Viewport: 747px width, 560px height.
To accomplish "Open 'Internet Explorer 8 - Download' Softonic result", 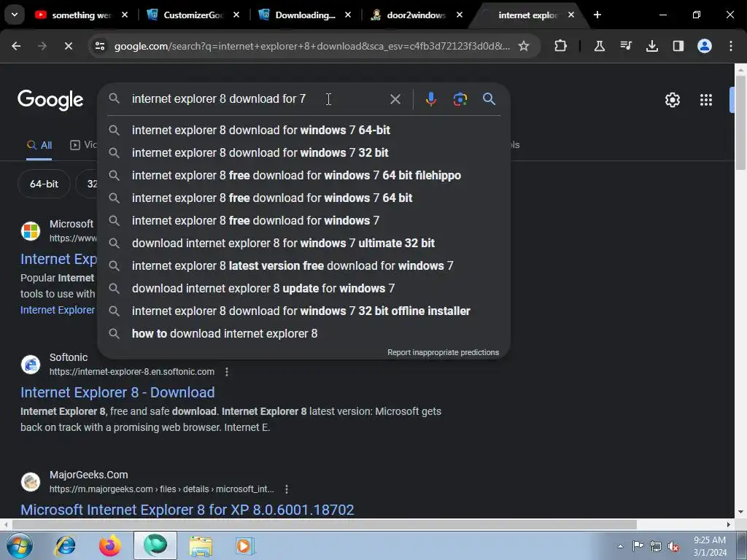I will click(117, 392).
